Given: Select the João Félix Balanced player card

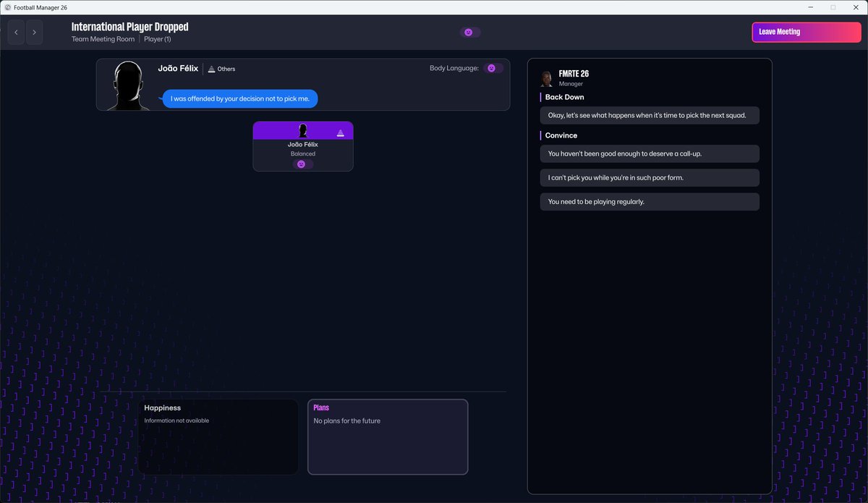Looking at the screenshot, I should [x=303, y=146].
